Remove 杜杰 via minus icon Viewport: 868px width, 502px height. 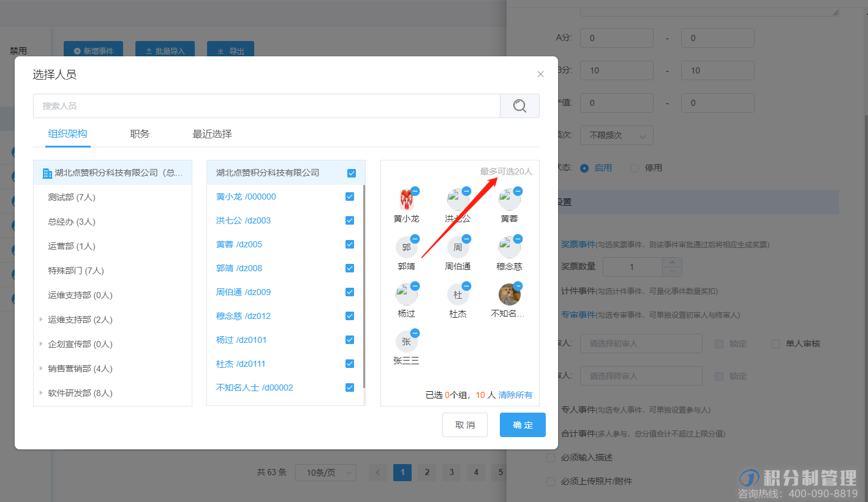click(x=466, y=286)
